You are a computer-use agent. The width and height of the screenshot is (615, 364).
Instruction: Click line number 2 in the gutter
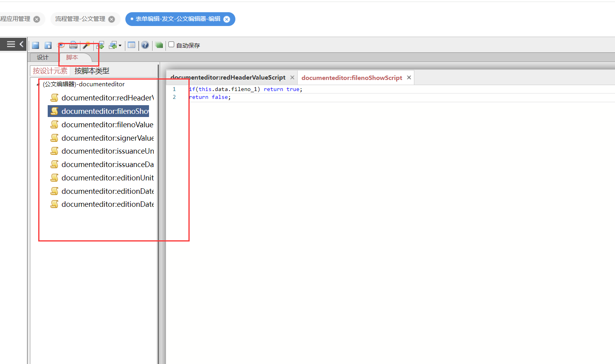[x=174, y=97]
